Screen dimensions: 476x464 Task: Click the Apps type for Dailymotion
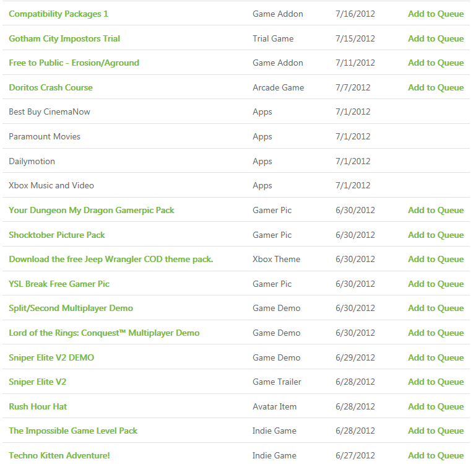[x=262, y=161]
